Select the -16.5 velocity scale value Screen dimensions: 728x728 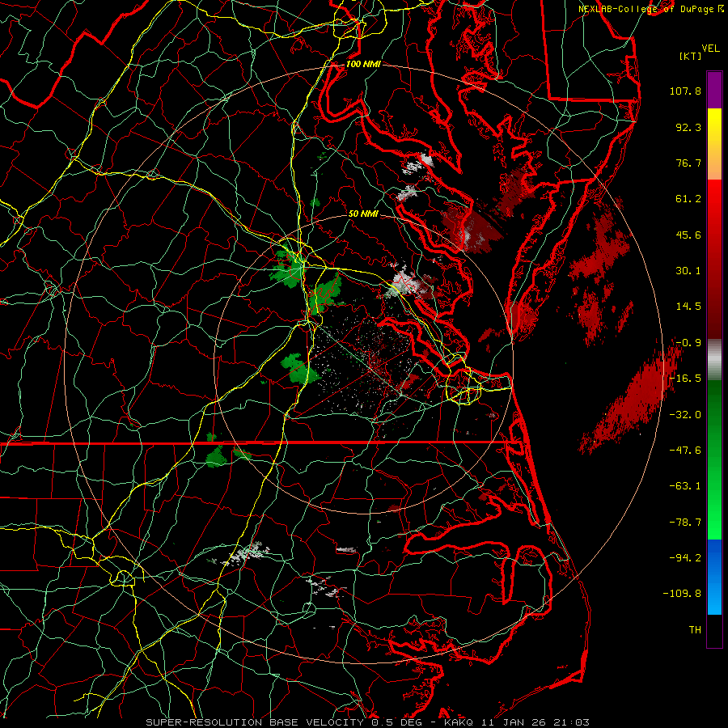point(685,379)
